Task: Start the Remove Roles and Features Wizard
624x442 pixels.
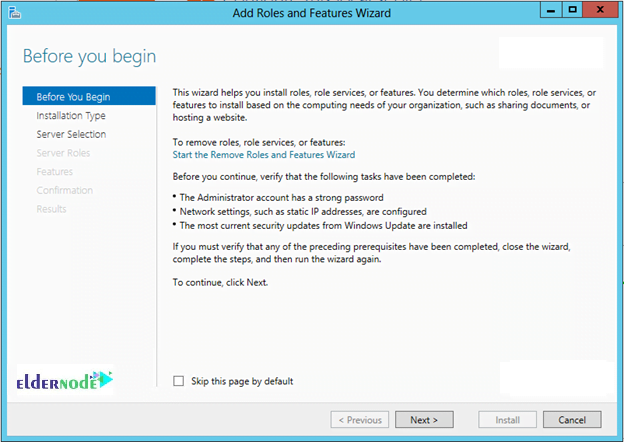Action: pyautogui.click(x=263, y=155)
